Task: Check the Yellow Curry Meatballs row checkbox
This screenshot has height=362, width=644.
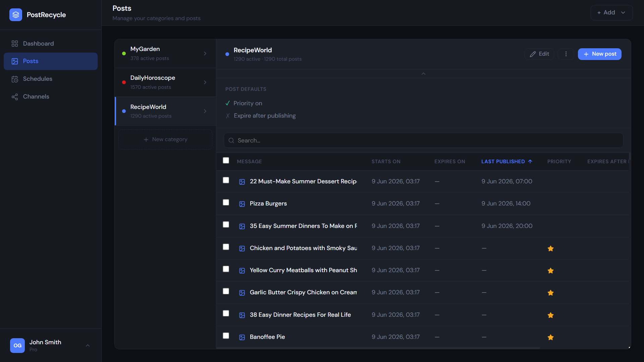Action: (226, 269)
